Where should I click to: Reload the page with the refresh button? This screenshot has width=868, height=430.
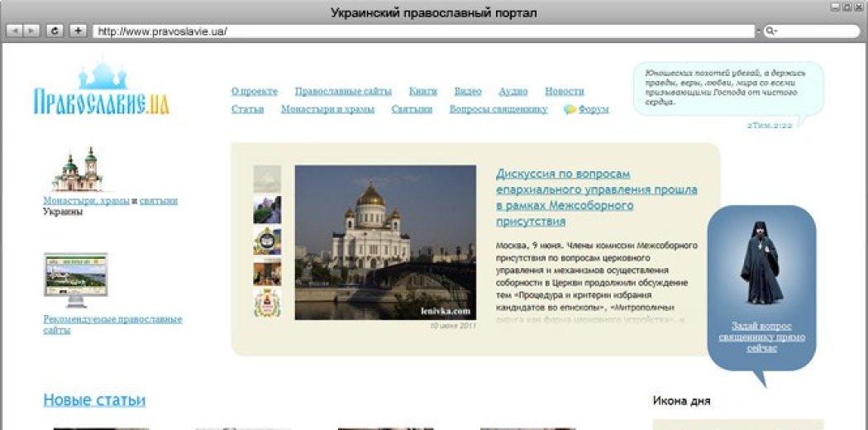pos(55,31)
